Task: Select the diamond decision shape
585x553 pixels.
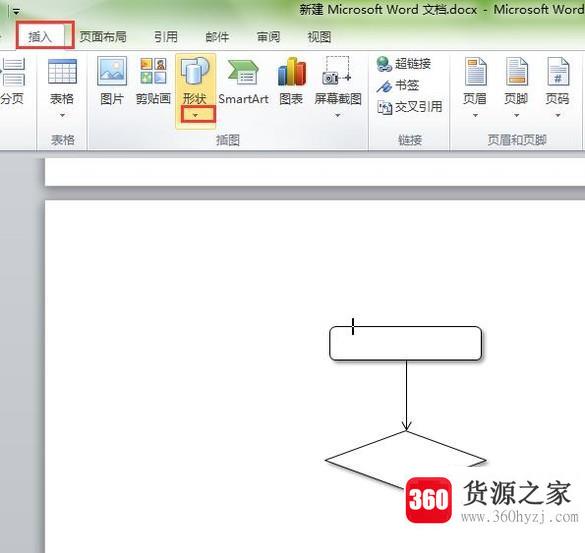Action: point(406,461)
